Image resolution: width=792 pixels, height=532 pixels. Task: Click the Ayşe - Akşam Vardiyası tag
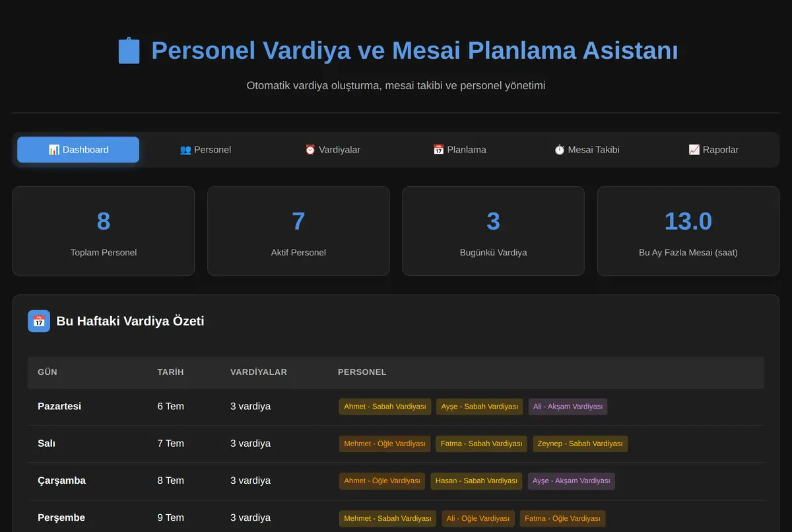point(571,481)
